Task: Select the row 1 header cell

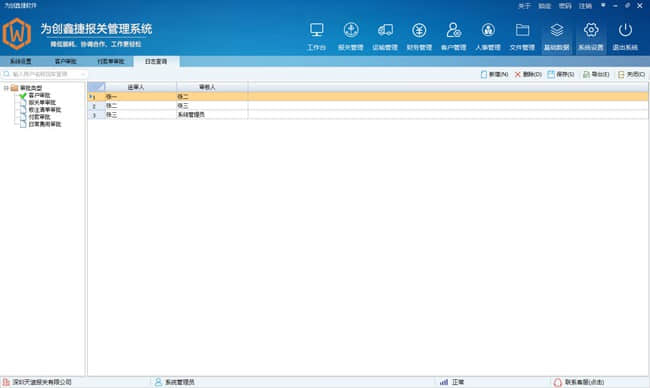Action: (96, 97)
